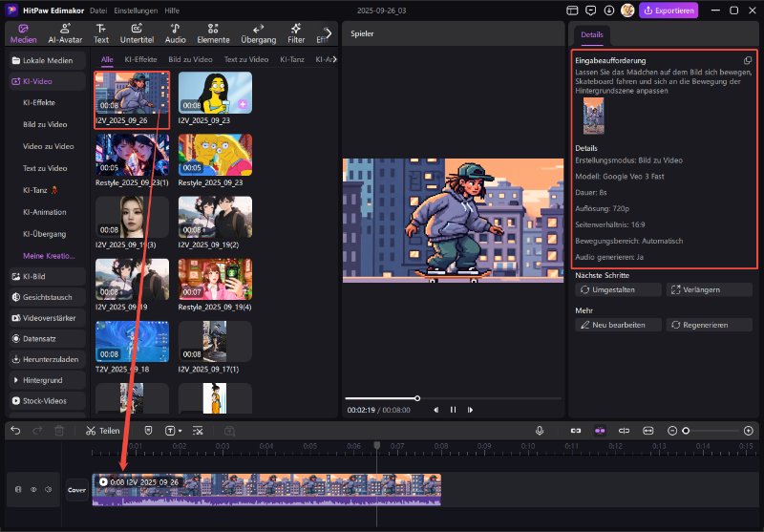Open Videoverstärker in sidebar
This screenshot has height=532, width=764.
47,318
